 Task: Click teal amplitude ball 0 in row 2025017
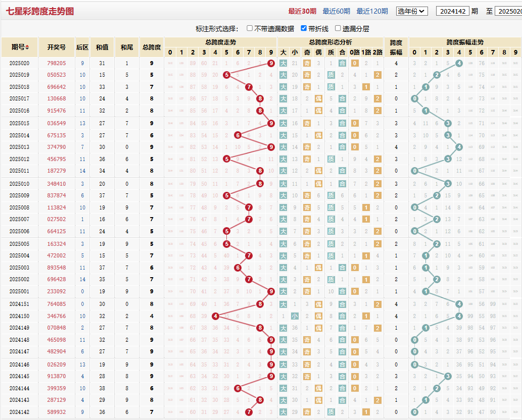(x=414, y=99)
